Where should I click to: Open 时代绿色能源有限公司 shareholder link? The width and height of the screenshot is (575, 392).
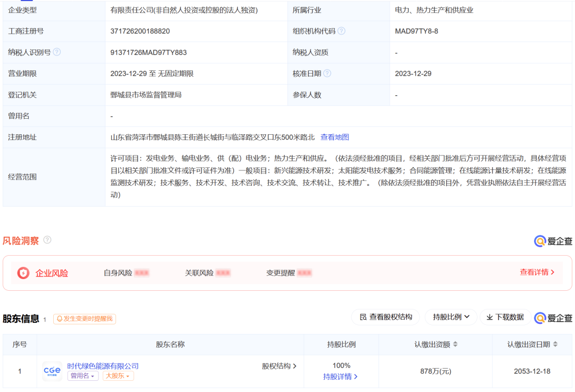click(x=103, y=366)
